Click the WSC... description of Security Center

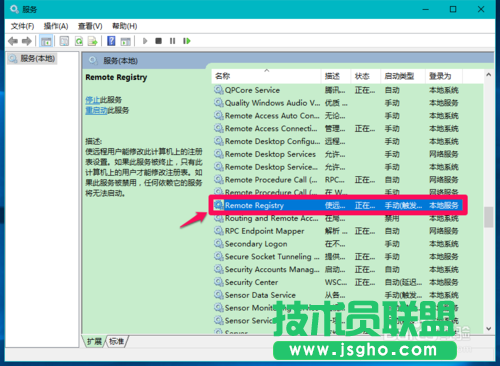[x=336, y=282]
